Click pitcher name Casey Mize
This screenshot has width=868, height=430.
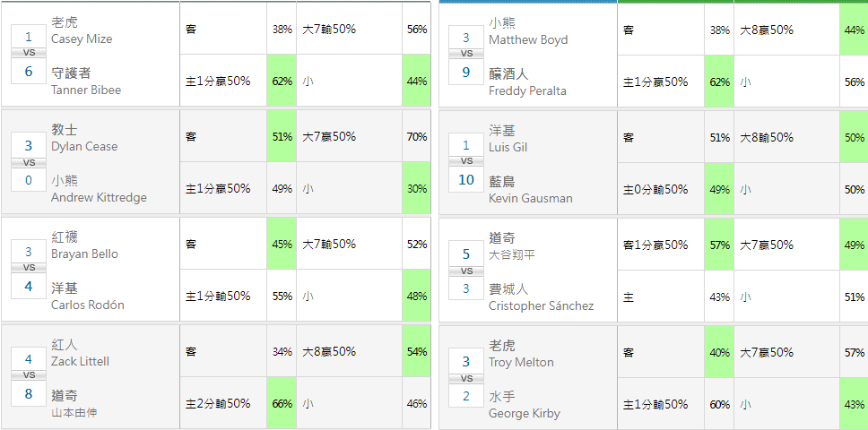(x=82, y=39)
